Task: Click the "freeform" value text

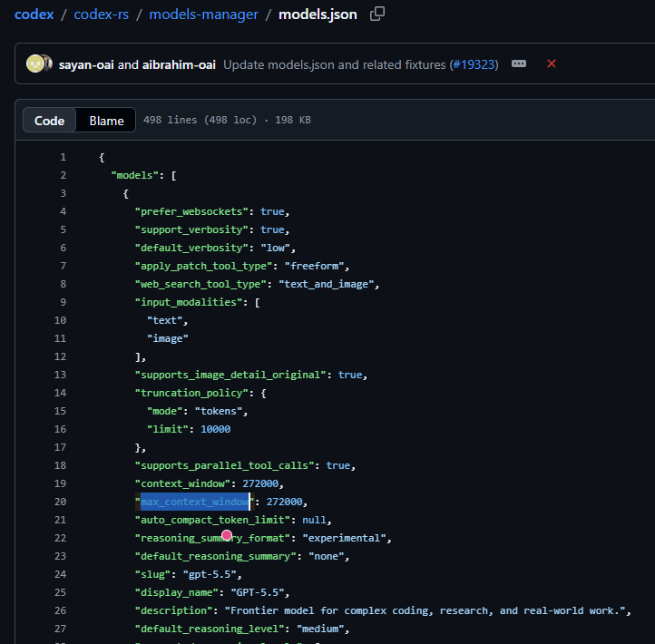Action: [x=314, y=266]
